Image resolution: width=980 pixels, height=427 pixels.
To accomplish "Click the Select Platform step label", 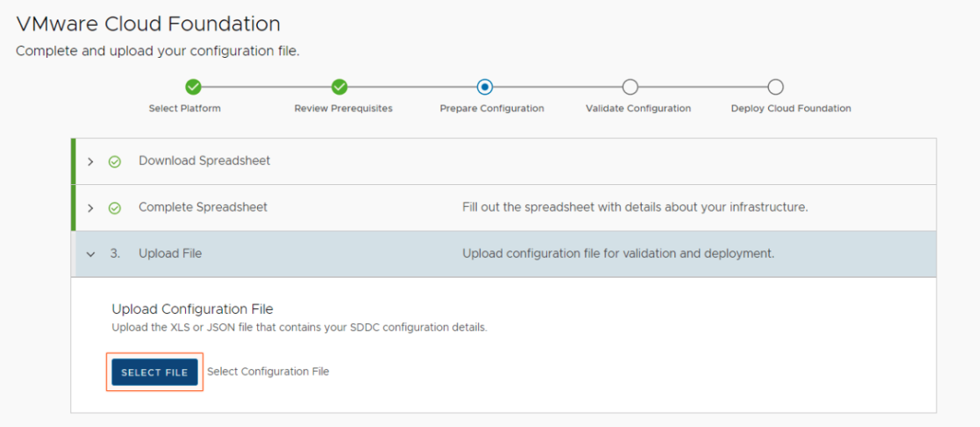I will (x=184, y=108).
